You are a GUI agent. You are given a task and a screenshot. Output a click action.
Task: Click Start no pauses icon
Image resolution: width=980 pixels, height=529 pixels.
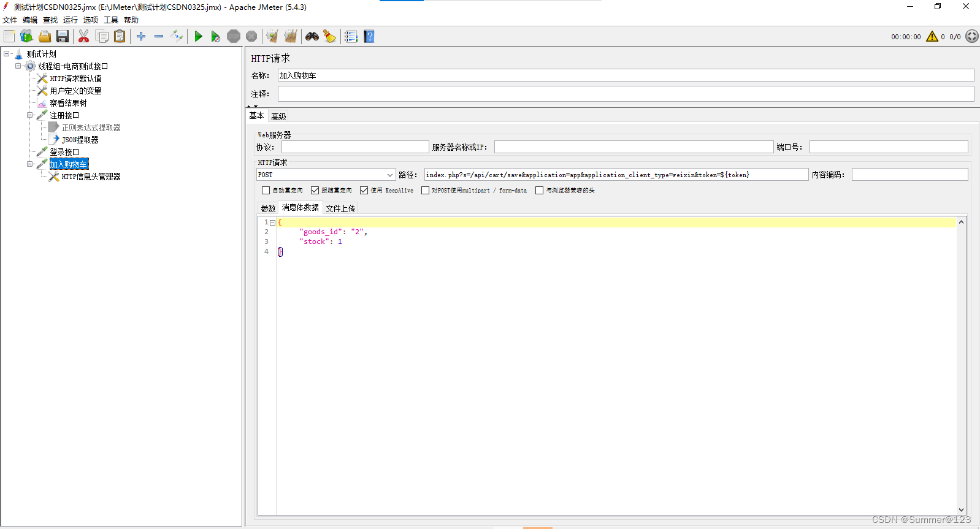click(x=216, y=37)
